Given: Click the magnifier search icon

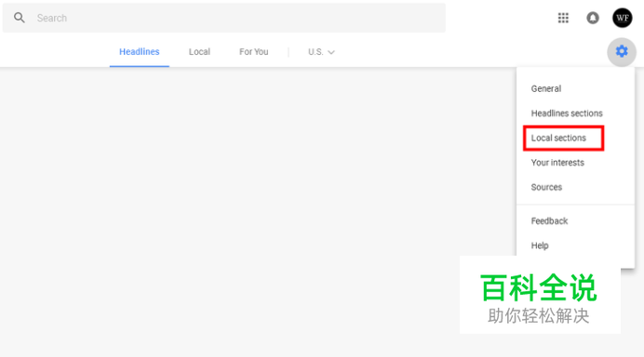Looking at the screenshot, I should click(20, 18).
